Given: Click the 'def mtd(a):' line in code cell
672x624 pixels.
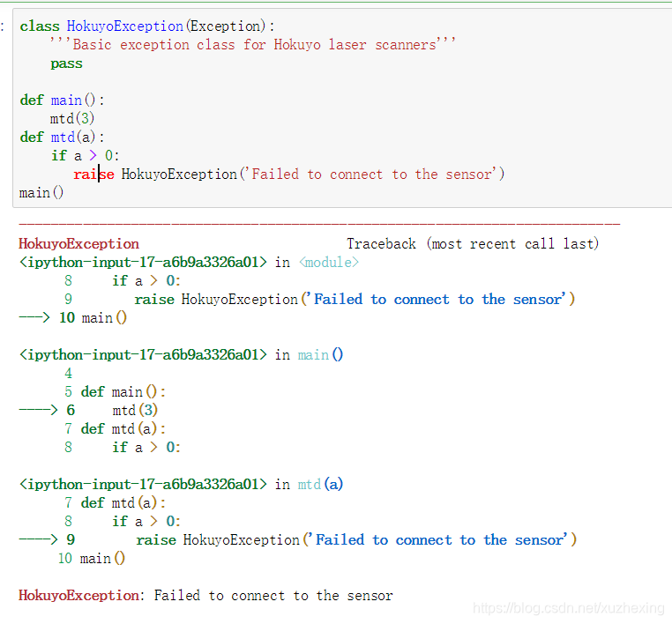Looking at the screenshot, I should point(62,137).
